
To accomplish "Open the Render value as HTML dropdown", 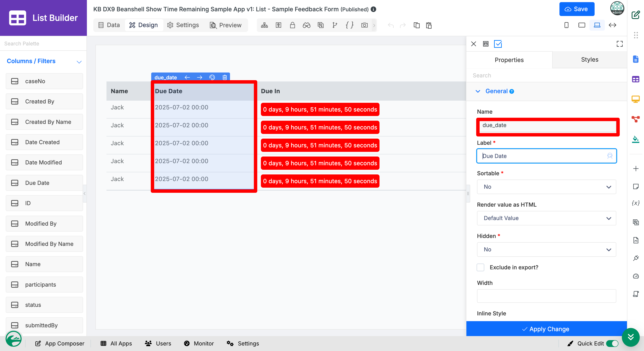I will (546, 218).
